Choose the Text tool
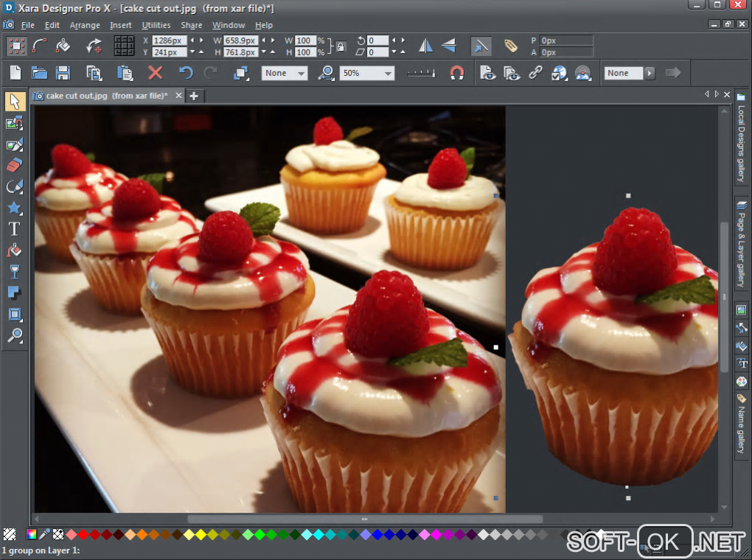752x560 pixels. [14, 229]
